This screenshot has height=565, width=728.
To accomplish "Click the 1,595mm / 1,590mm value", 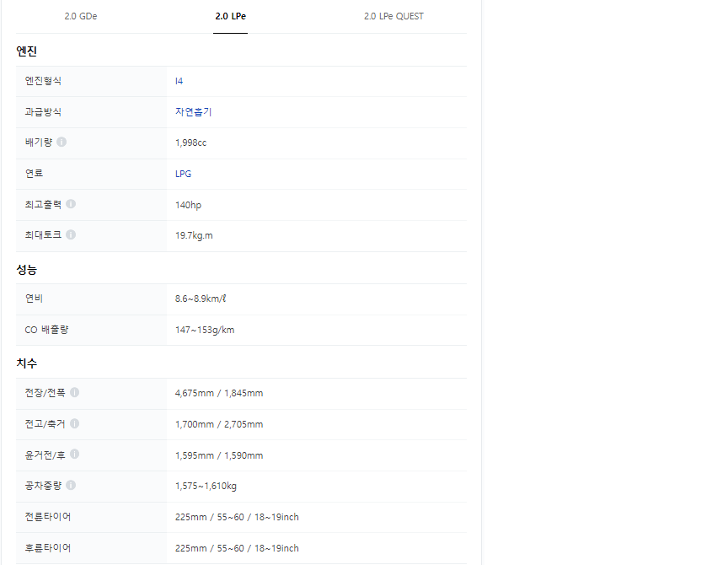I will pos(219,455).
